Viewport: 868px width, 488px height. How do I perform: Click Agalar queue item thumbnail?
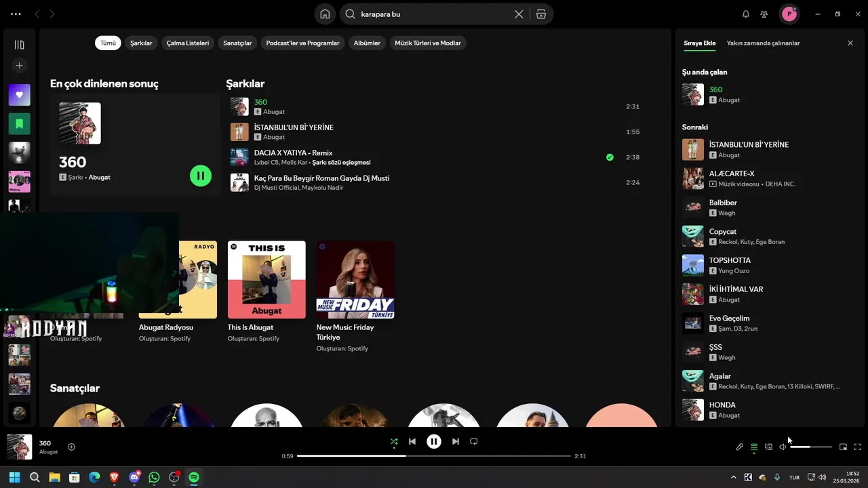(693, 381)
